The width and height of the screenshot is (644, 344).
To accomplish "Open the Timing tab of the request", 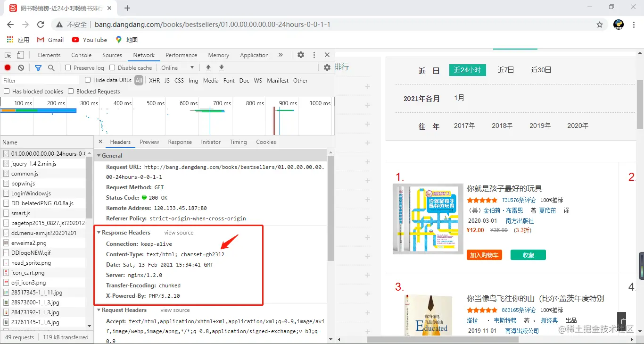I will pos(238,142).
